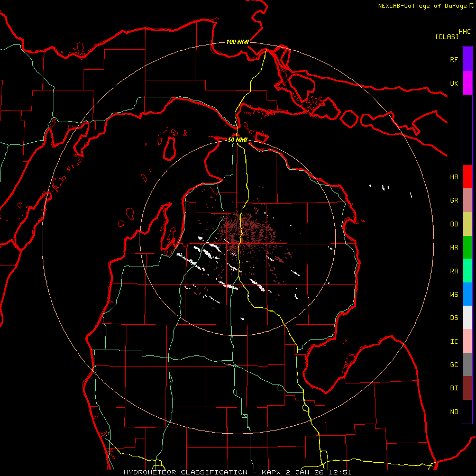Click the UK magenta legend swatch
Image resolution: width=476 pixels, height=476 pixels.
467,83
